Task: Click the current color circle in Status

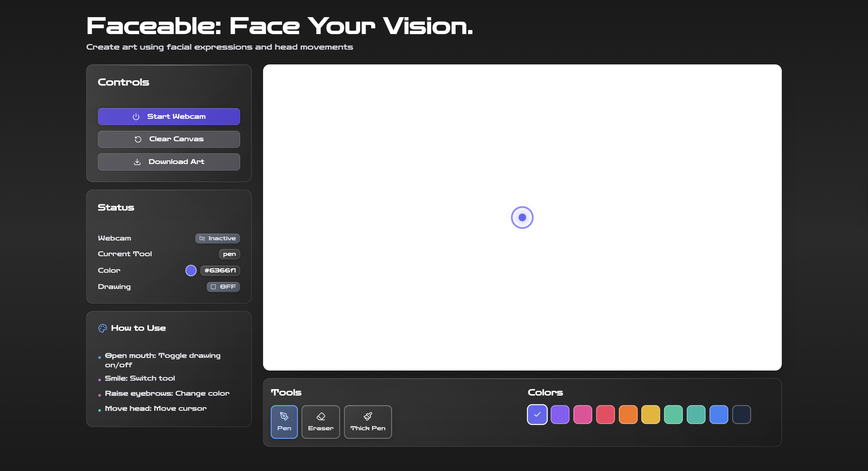Action: pyautogui.click(x=191, y=270)
